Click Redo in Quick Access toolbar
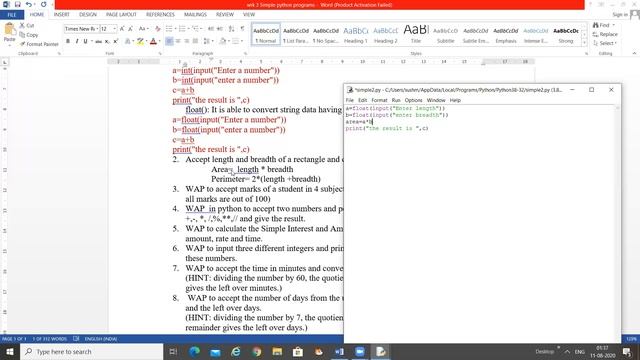Image resolution: width=640 pixels, height=360 pixels. [44, 4]
